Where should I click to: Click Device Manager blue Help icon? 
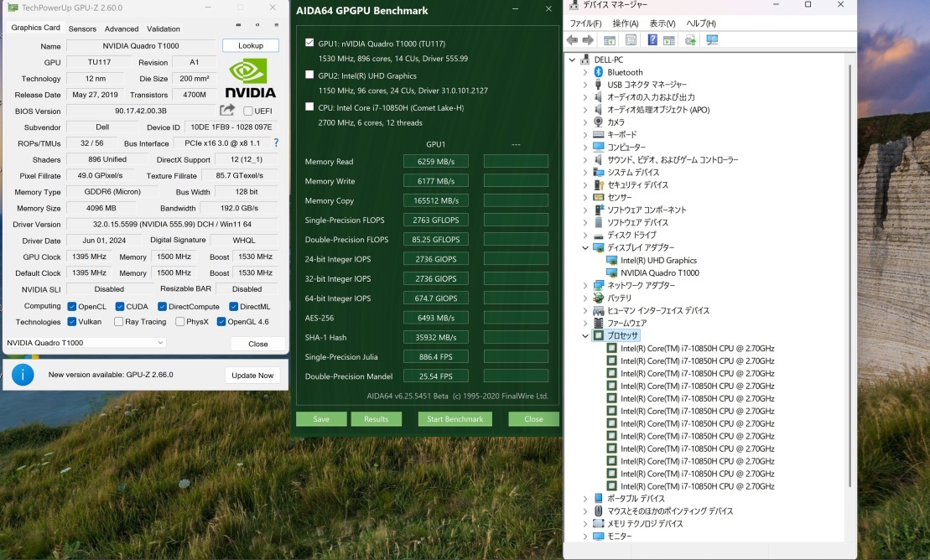(652, 39)
